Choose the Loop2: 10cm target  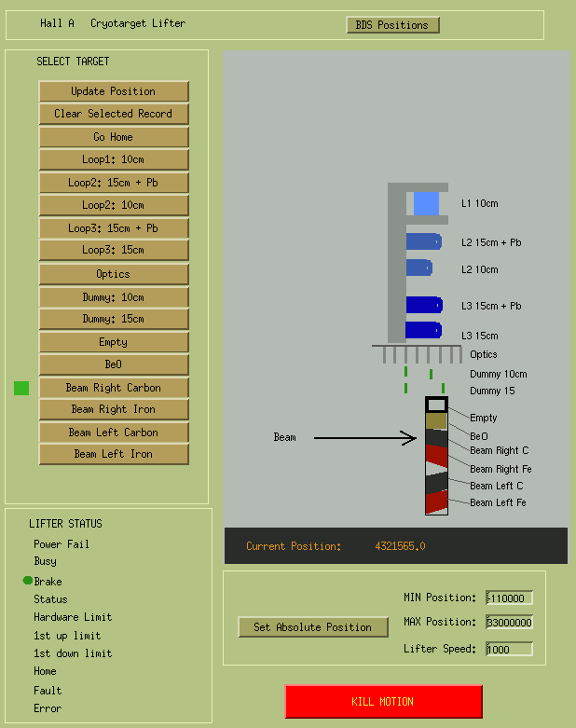(x=114, y=205)
